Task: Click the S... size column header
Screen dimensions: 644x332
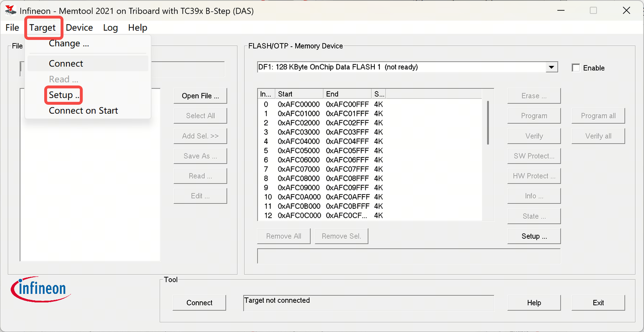Action: click(378, 94)
